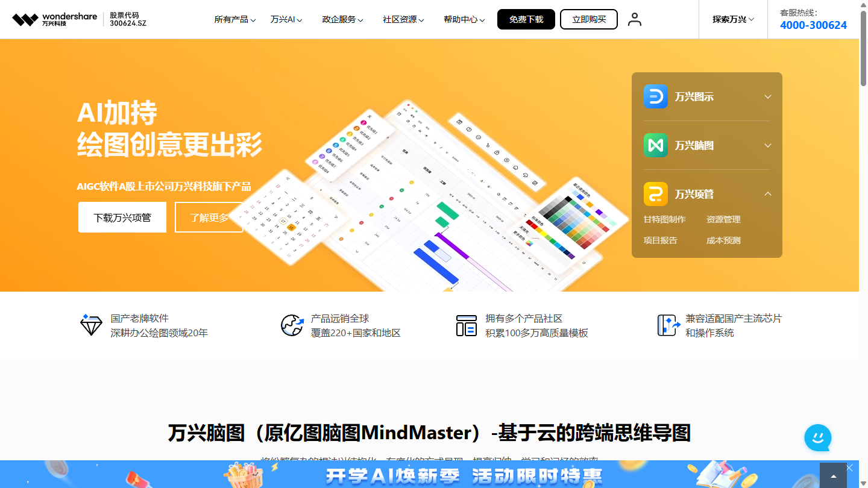This screenshot has width=868, height=488.
Task: Click the compatibility icon beside 兼容适配国产主流芯片
Action: click(x=668, y=325)
